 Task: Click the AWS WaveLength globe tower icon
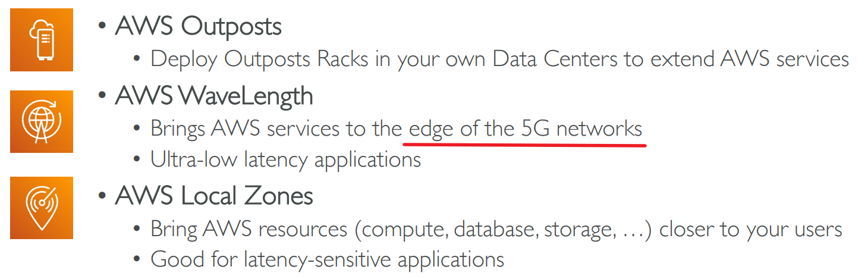(41, 121)
